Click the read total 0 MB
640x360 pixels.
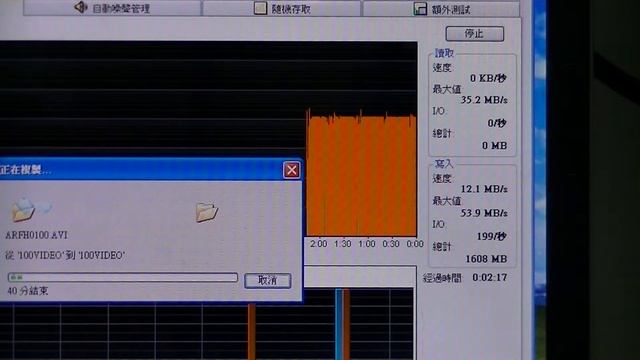[x=494, y=145]
